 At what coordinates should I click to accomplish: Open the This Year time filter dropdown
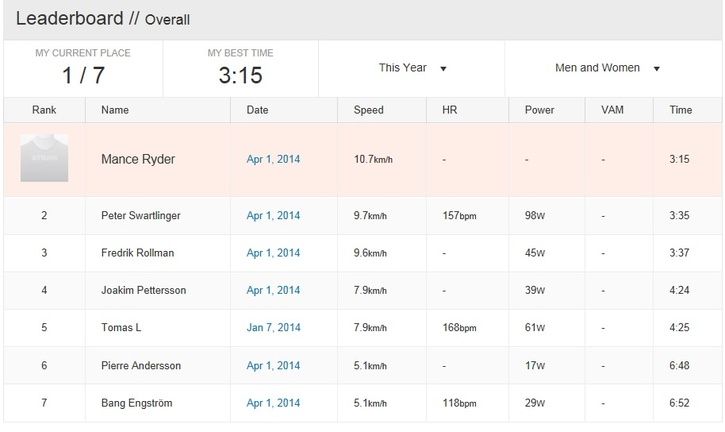412,68
